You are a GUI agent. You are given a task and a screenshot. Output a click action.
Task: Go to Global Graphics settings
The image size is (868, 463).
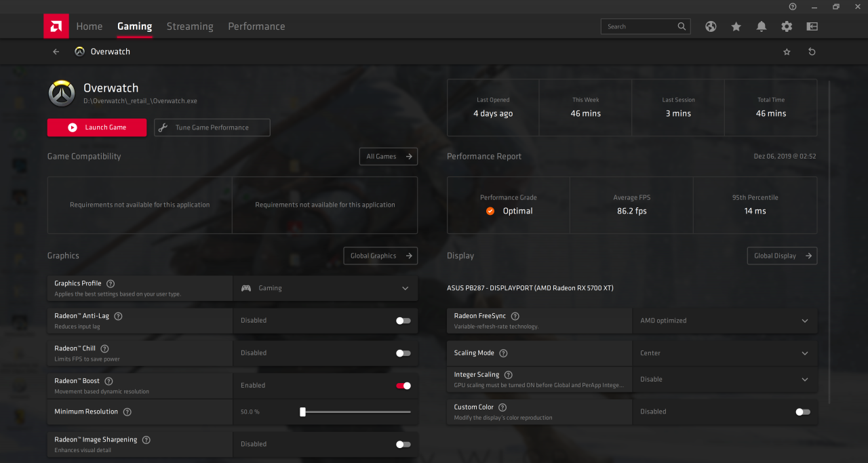click(x=380, y=256)
